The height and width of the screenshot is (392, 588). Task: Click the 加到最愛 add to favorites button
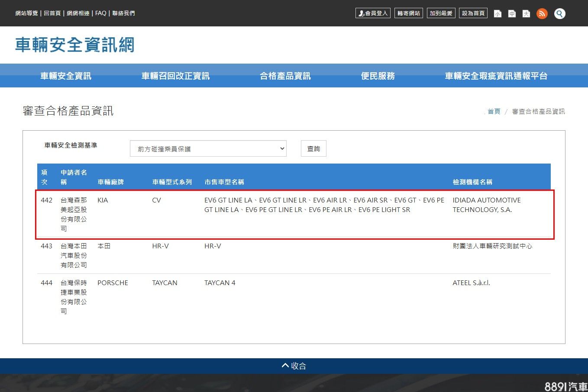441,13
